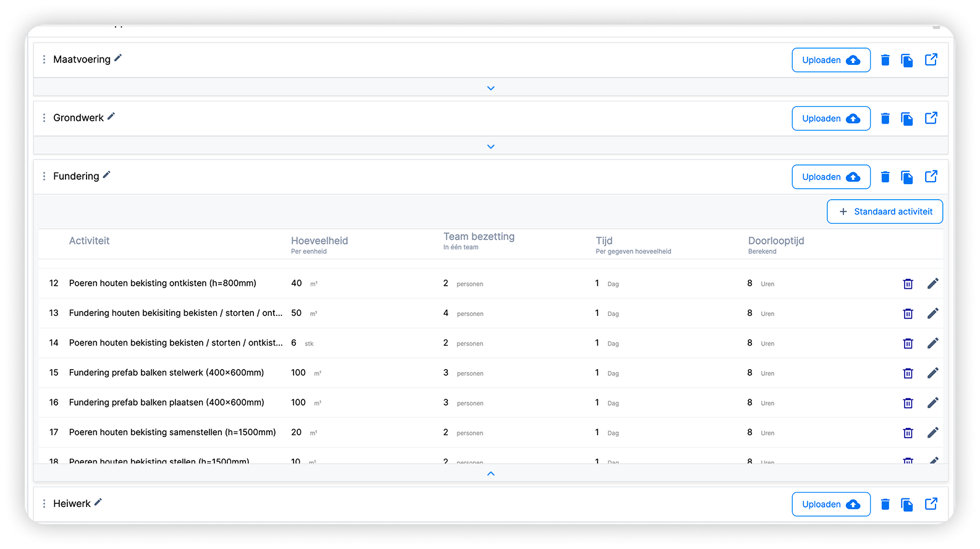This screenshot has height=549, width=980.
Task: Delete activity 15 prefab balken stelwerk
Action: pyautogui.click(x=908, y=373)
